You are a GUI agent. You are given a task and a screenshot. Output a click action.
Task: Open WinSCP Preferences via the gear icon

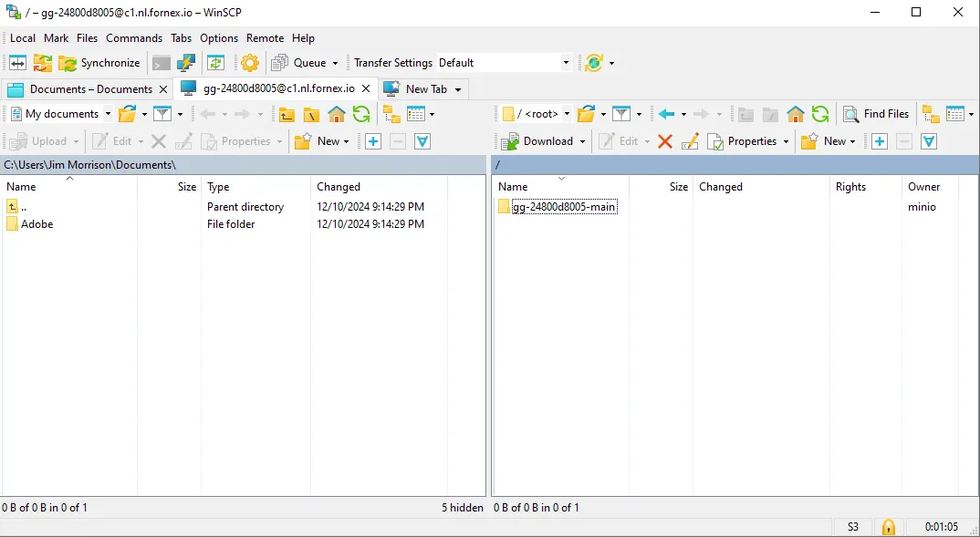[248, 63]
